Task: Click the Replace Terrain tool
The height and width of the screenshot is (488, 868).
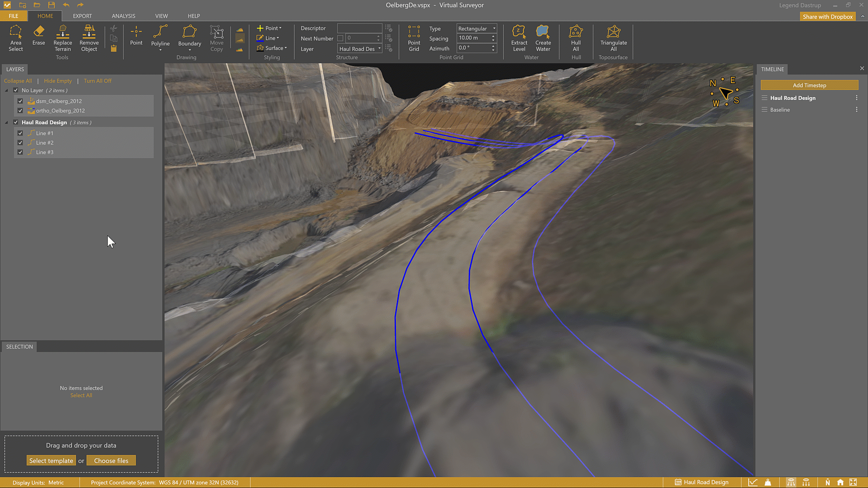Action: (x=62, y=38)
